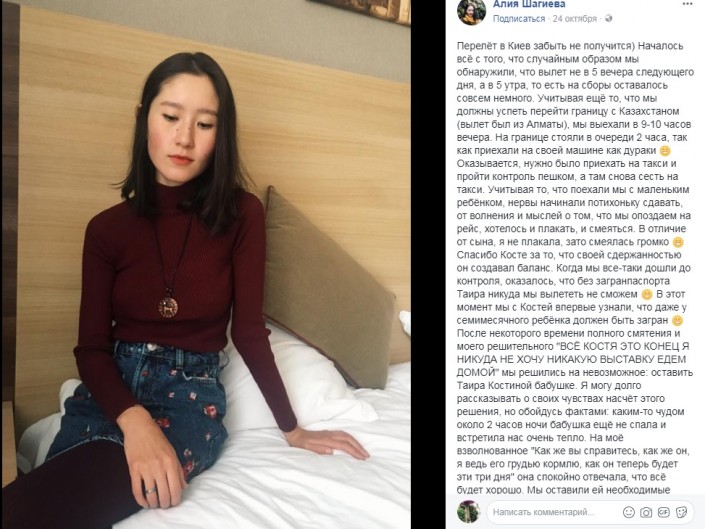Viewport: 705px width, 529px height.
Task: Click the main photo of the woman
Action: [x=206, y=264]
